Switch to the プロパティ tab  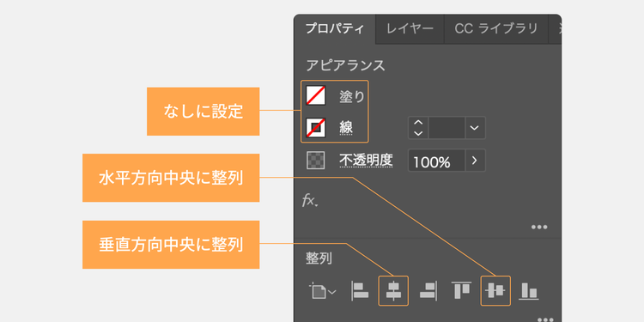pyautogui.click(x=335, y=28)
